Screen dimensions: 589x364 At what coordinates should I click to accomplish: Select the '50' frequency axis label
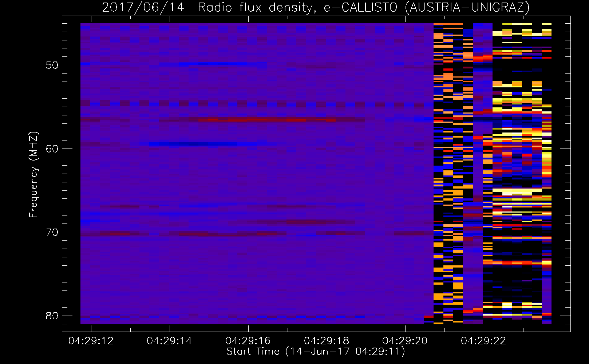pos(52,66)
